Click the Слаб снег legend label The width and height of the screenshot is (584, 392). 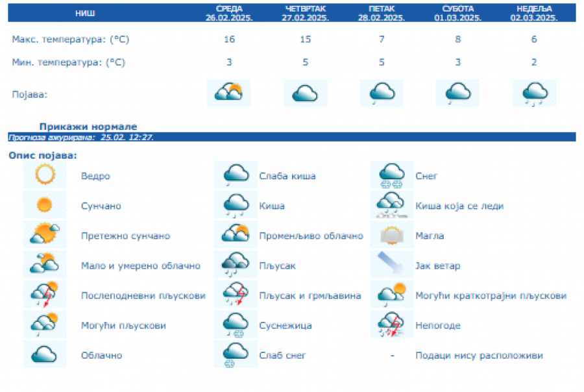[x=282, y=356]
